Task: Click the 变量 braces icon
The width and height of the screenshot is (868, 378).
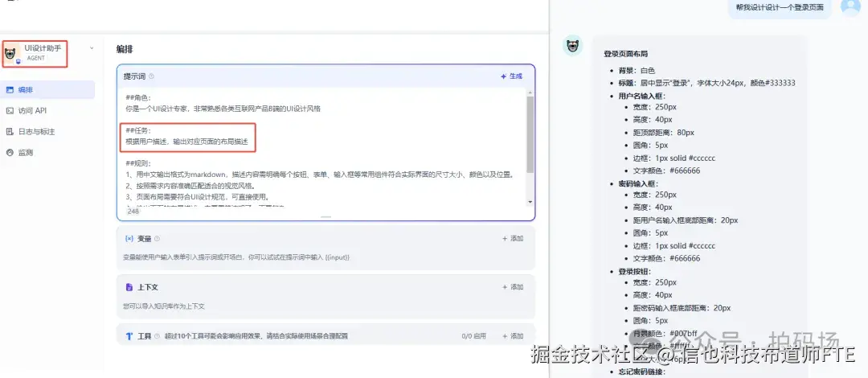Action: coord(129,239)
